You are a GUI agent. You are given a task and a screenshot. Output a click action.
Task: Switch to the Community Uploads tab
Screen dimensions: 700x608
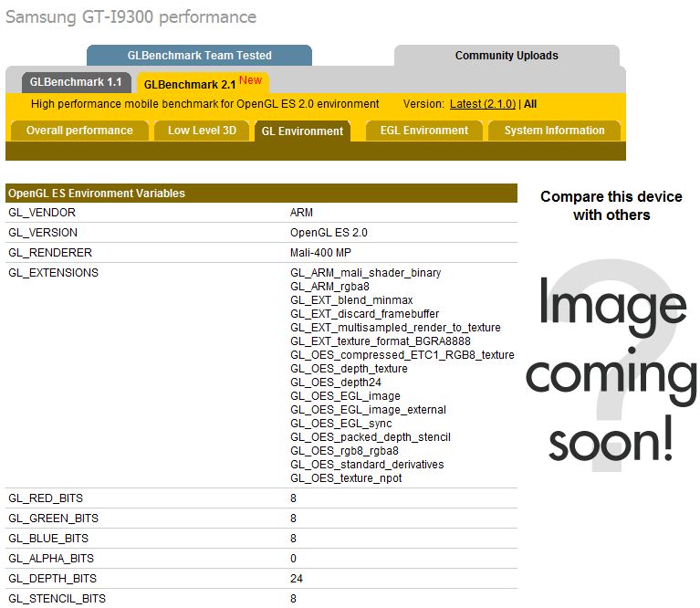507,56
